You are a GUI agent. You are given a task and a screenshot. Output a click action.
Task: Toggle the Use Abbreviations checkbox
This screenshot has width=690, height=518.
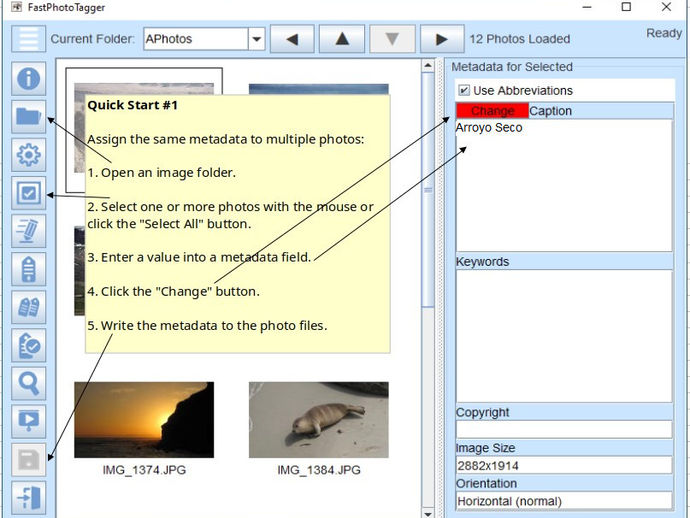464,90
